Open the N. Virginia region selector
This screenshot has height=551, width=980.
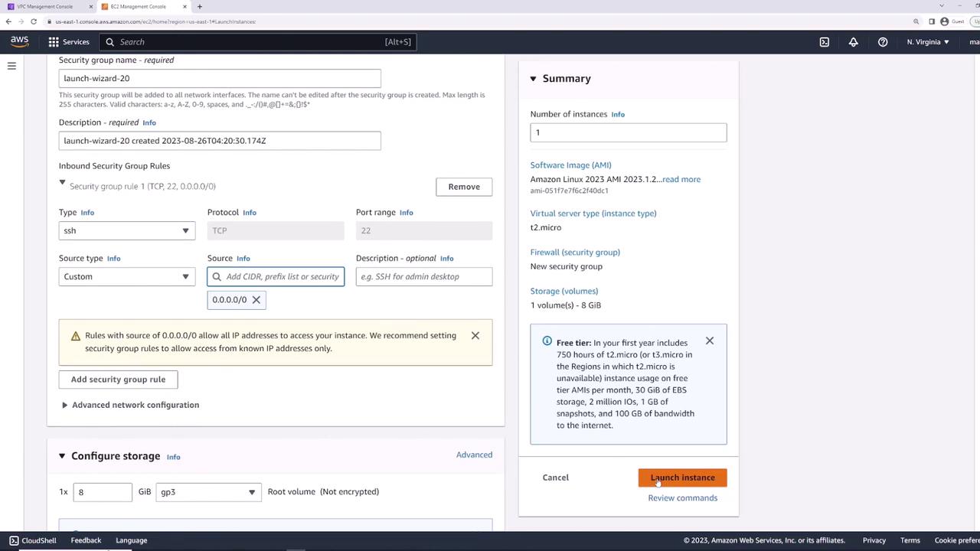[928, 42]
